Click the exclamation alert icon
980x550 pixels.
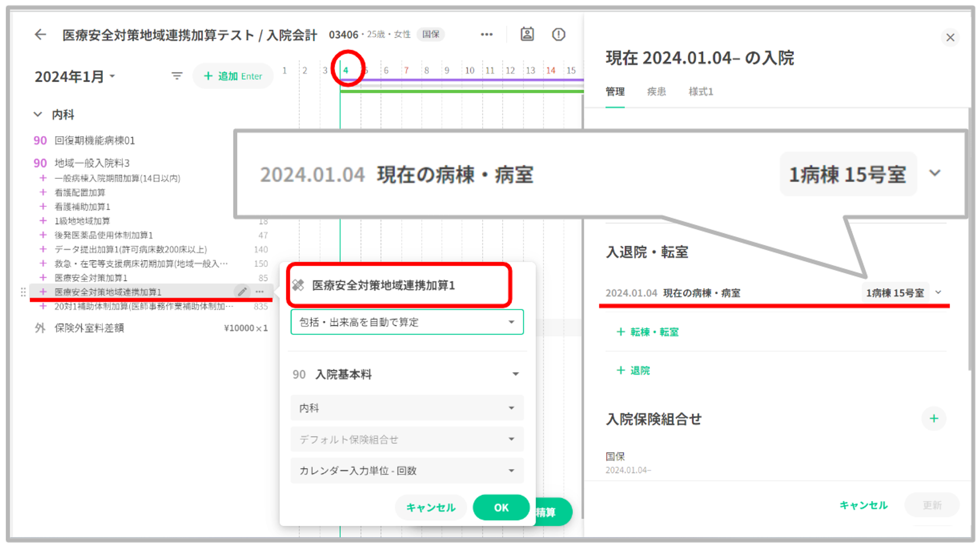558,34
